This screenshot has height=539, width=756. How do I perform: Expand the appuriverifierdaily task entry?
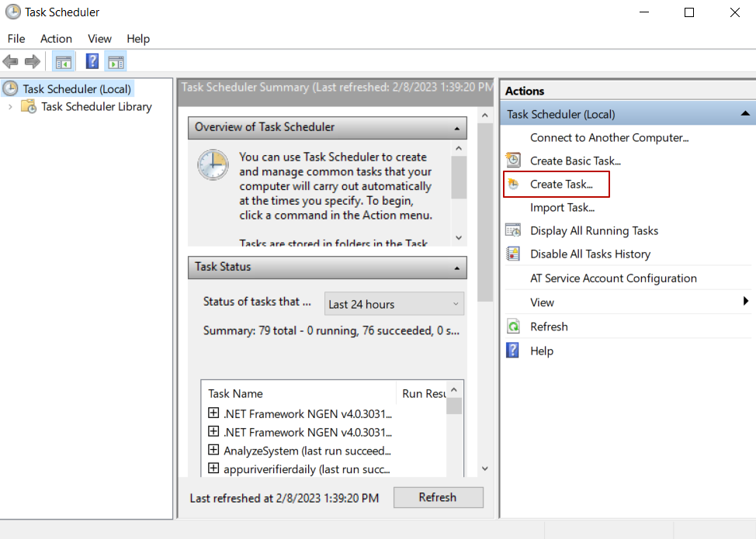[213, 468]
